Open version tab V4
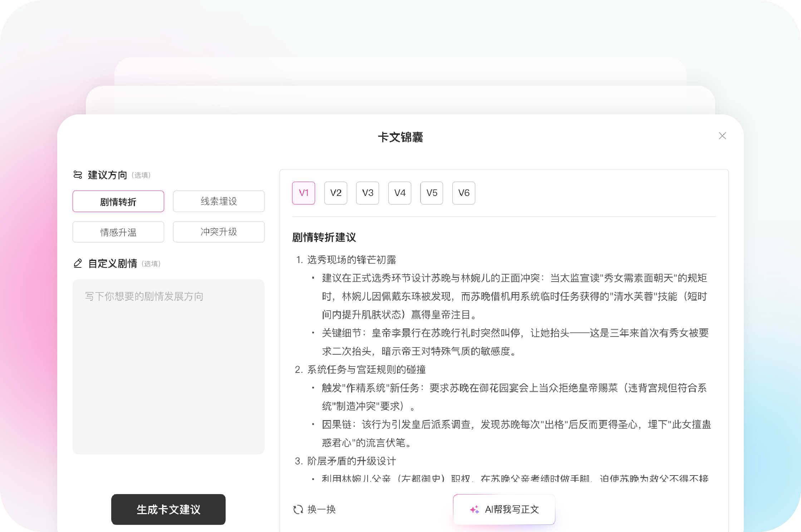Screen dimensions: 801x532 [400, 193]
